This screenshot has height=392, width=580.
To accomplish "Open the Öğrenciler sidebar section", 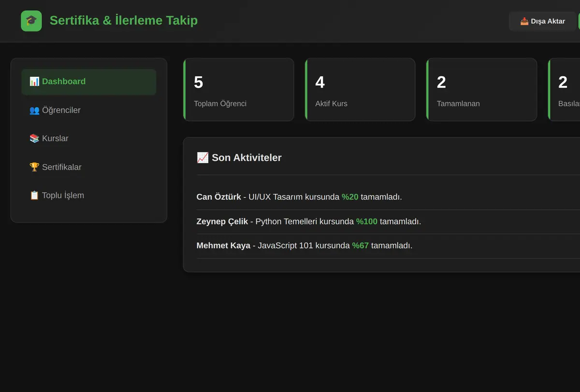I will (89, 110).
